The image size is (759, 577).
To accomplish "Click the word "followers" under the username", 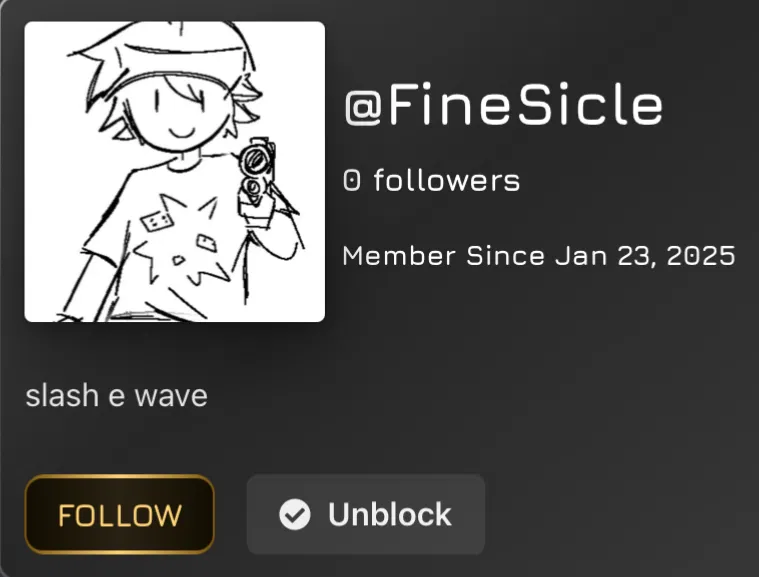I will coord(446,181).
